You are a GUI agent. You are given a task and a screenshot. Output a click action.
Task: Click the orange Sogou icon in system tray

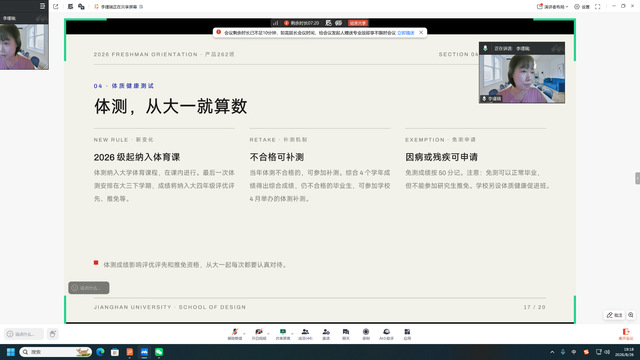[x=586, y=352]
